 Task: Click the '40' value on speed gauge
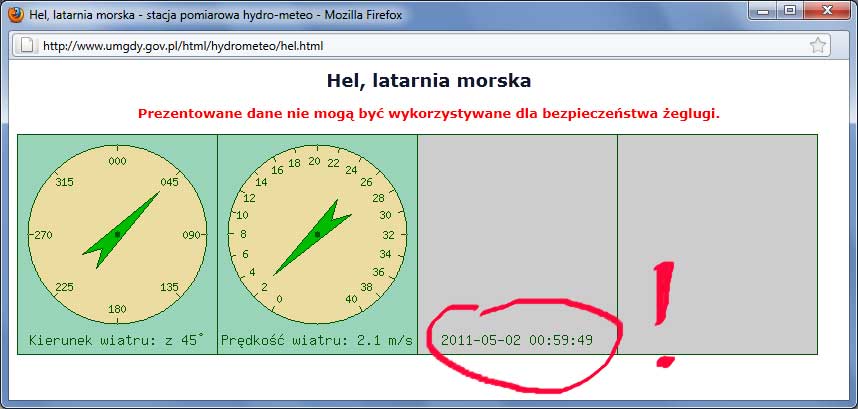pos(351,299)
